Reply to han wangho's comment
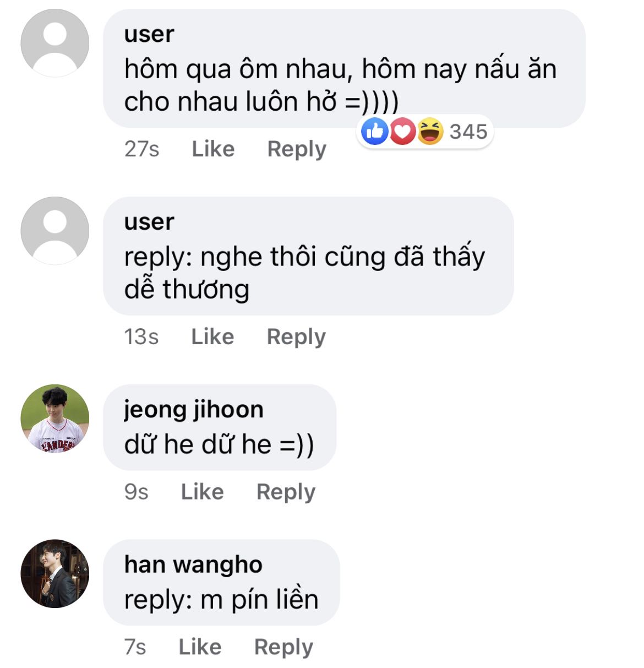Screen dimensions: 644x668 pos(283,647)
